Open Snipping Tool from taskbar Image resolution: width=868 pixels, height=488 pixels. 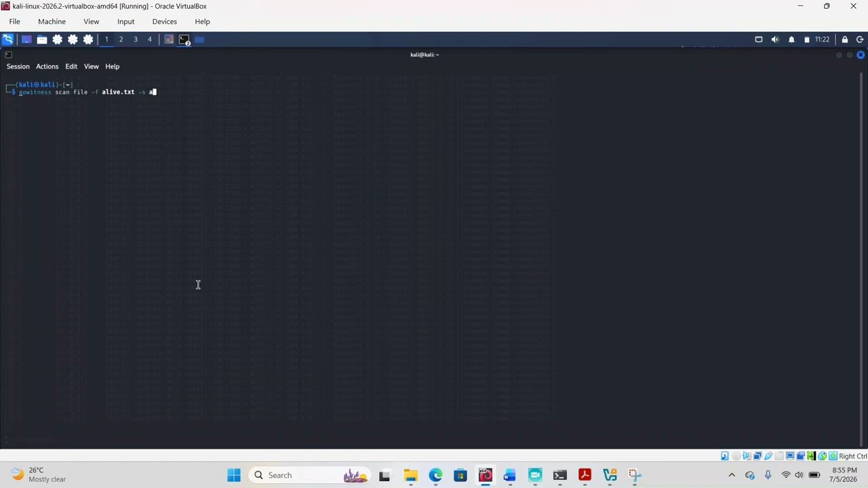coord(635,475)
